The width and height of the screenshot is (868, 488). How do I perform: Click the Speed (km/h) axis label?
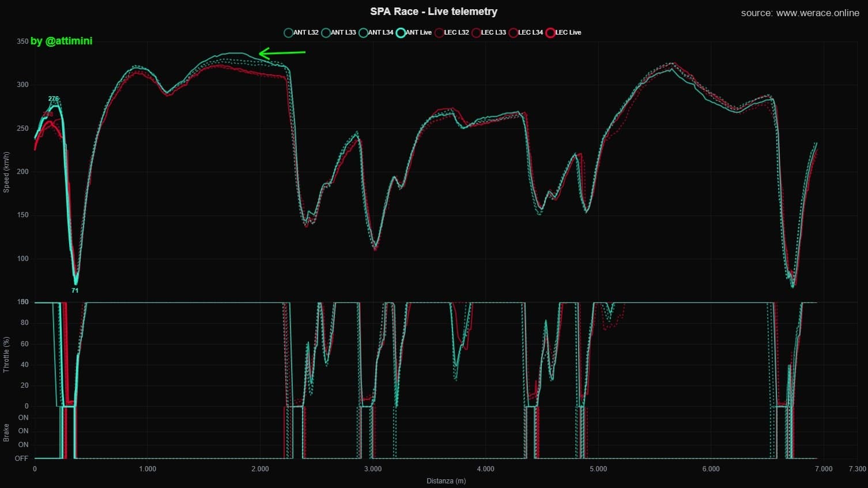(6, 172)
